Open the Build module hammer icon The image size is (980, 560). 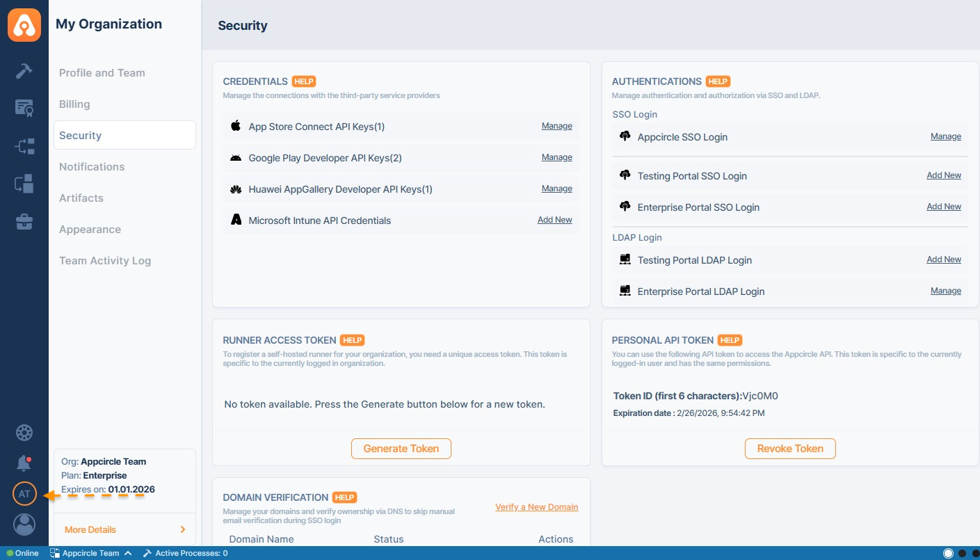(24, 70)
